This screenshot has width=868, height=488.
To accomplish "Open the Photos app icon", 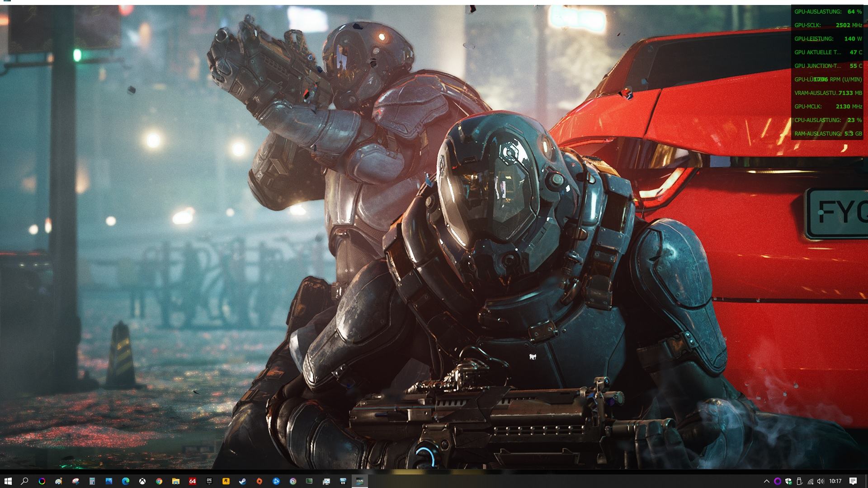I will (109, 481).
